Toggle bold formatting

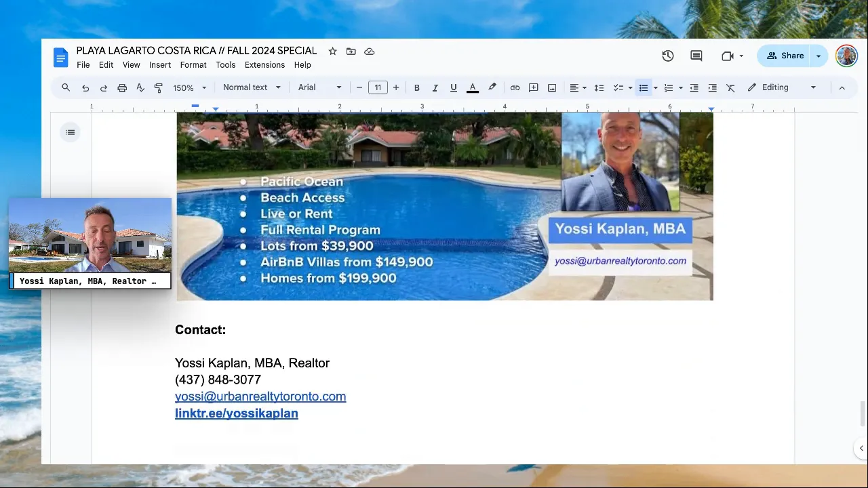[417, 87]
